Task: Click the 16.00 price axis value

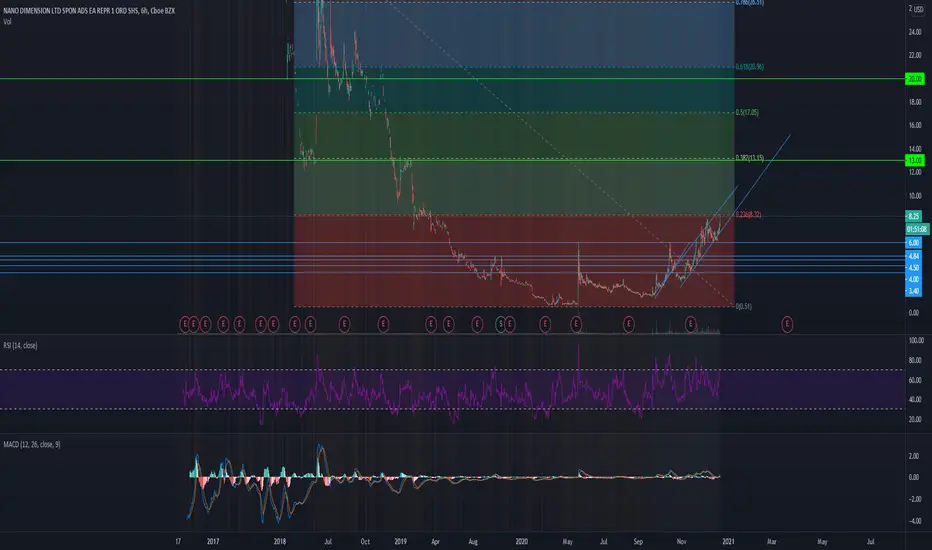Action: [x=915, y=125]
